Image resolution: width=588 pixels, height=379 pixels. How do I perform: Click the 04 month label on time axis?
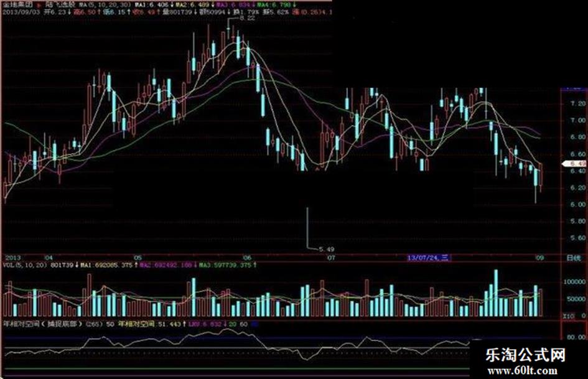click(49, 258)
